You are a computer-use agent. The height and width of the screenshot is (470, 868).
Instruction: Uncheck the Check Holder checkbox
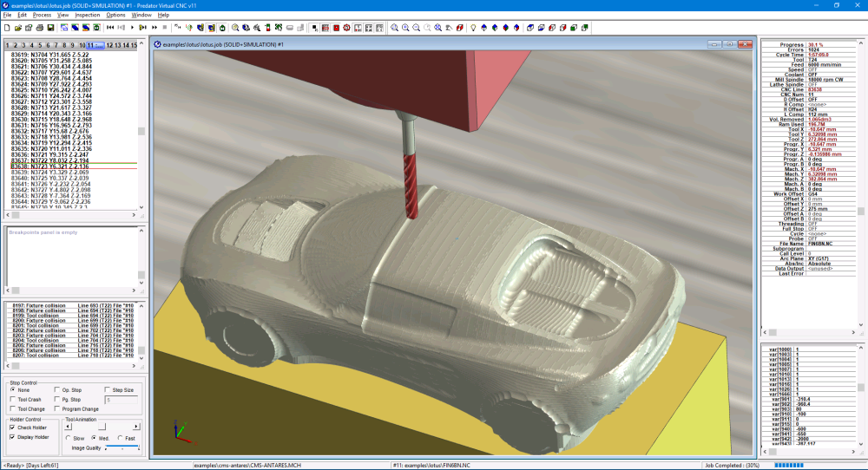tap(13, 428)
